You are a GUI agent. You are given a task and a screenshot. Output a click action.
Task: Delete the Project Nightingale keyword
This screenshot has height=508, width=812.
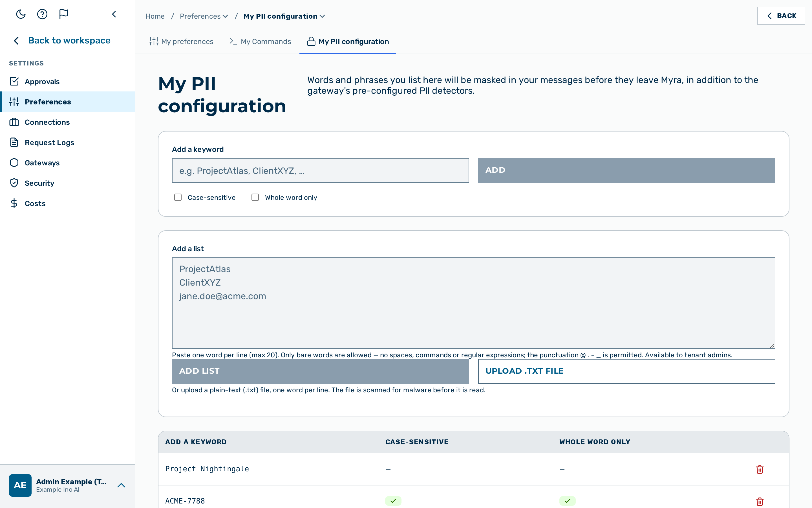point(760,469)
